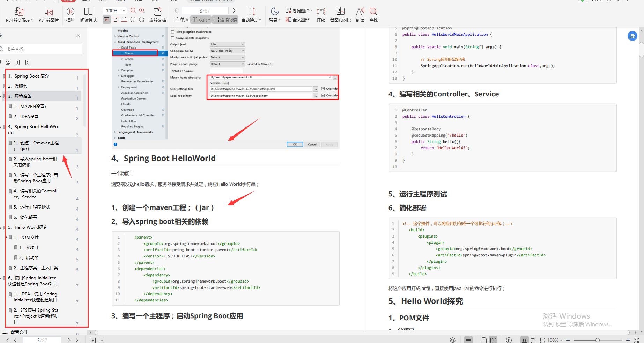644x343 pixels.
Task: Click the minus button beside zoom slider
Action: (568, 340)
